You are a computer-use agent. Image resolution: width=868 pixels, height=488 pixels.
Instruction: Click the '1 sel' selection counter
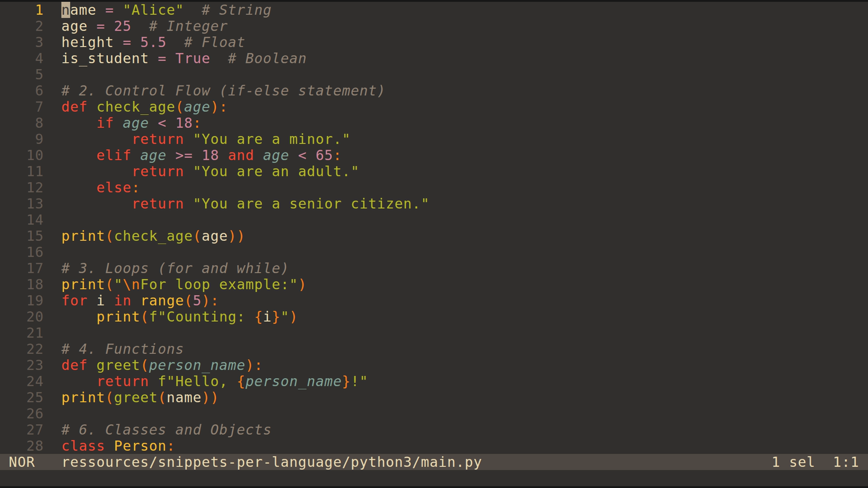click(790, 462)
